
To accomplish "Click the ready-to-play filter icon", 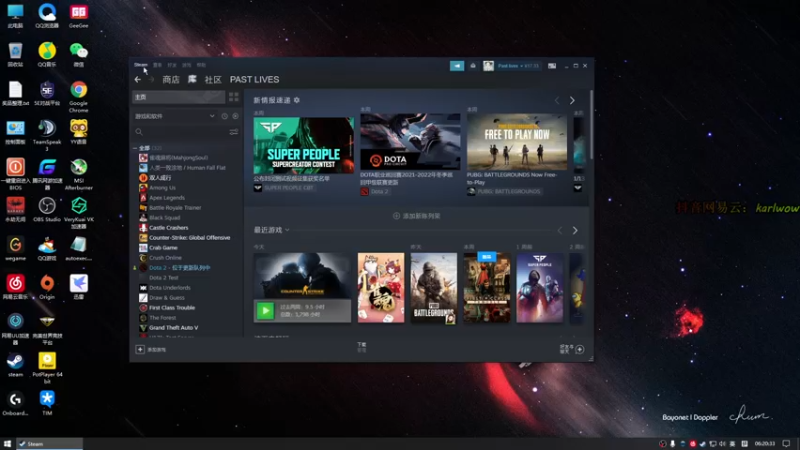I will click(x=235, y=116).
